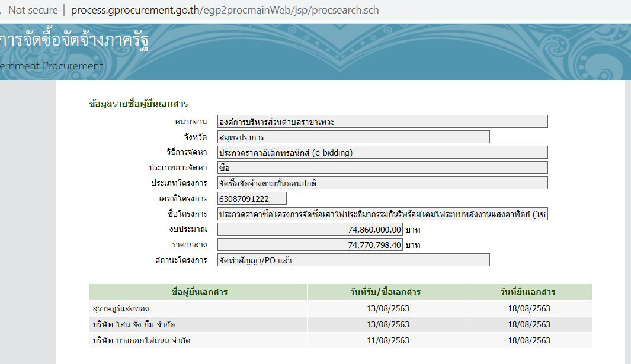Click the สถานะโครงการ status field
The width and height of the screenshot is (631, 364).
353,260
